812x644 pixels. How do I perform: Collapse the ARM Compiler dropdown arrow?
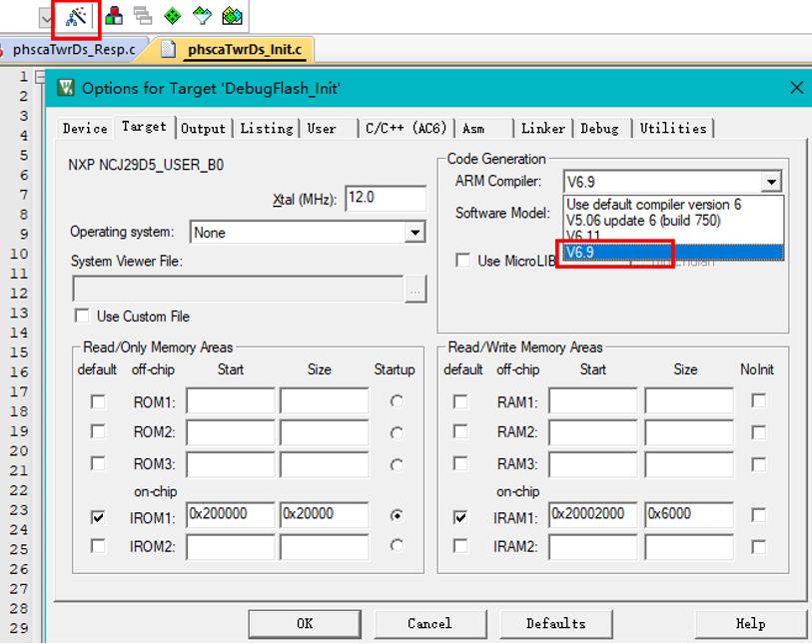771,182
